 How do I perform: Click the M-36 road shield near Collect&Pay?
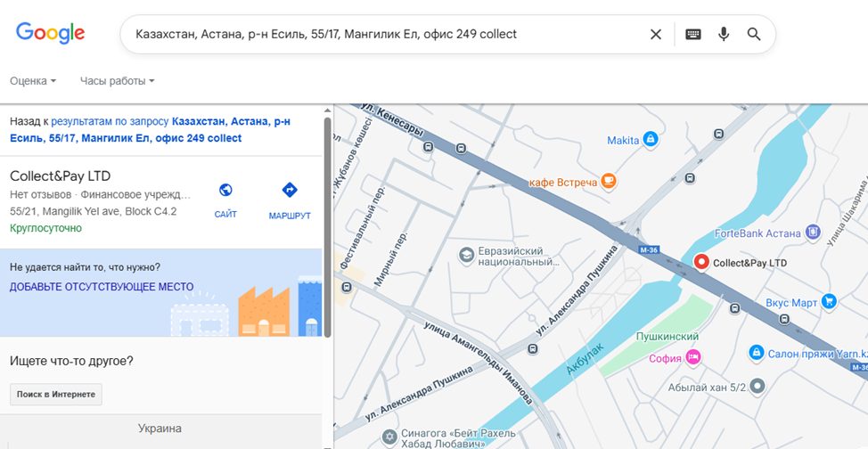(x=649, y=250)
